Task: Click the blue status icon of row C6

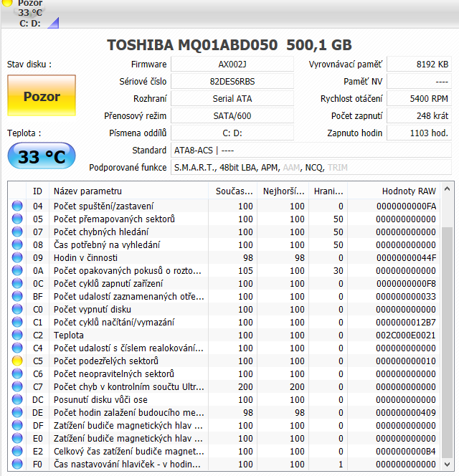Action: [17, 373]
